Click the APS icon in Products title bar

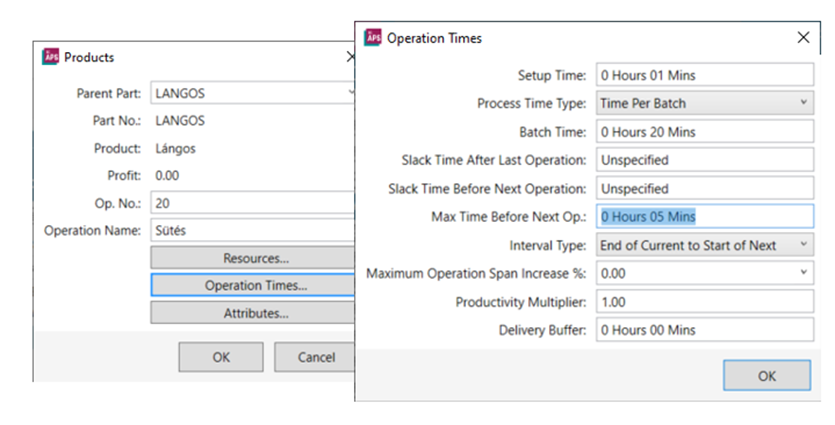pyautogui.click(x=51, y=57)
